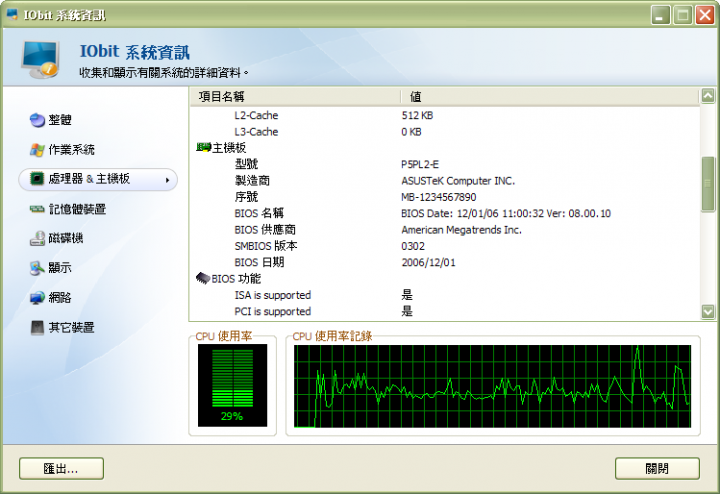Screen dimensions: 720x494
Task: Click the CPU 使用率記錄 history graph
Action: [492, 386]
